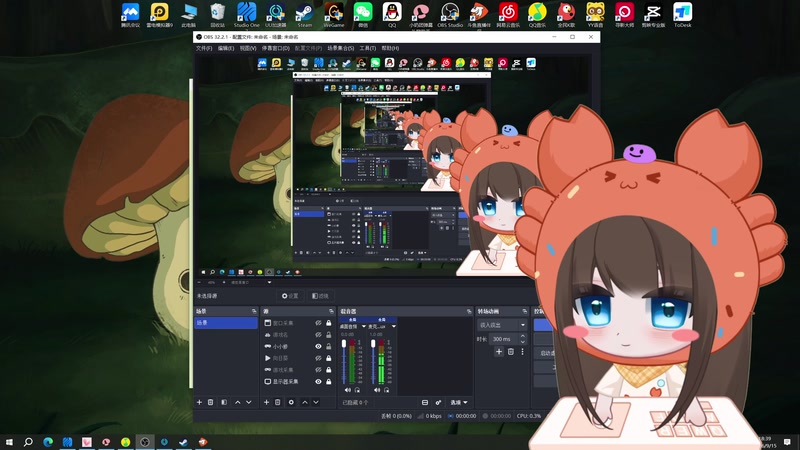Show the 窗口采集 source using its eye icon
This screenshot has height=450, width=800.
[x=318, y=323]
